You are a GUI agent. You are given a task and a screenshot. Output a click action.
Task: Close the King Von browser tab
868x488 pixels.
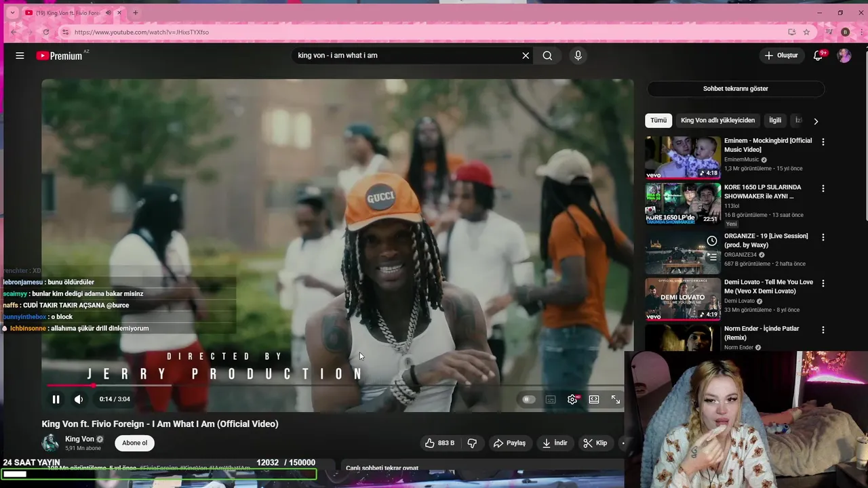click(119, 13)
